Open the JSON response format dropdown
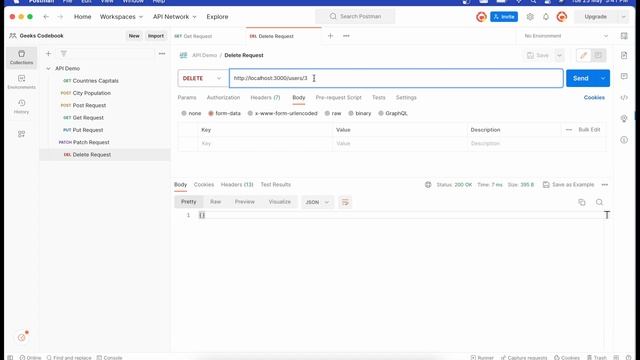 coord(317,202)
